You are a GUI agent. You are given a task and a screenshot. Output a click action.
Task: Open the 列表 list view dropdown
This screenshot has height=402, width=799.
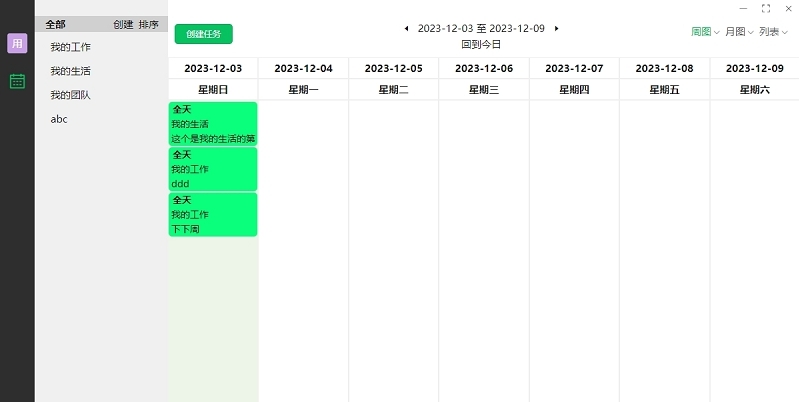(773, 32)
